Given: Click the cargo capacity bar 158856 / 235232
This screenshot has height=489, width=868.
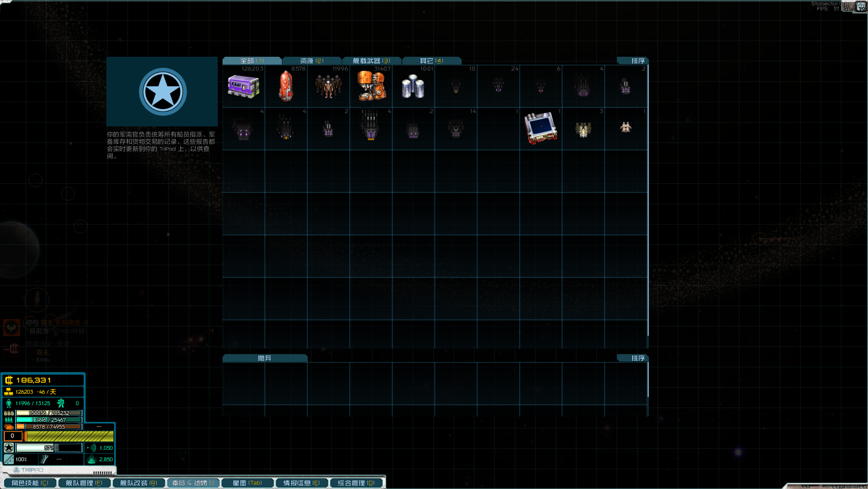Looking at the screenshot, I should [49, 413].
